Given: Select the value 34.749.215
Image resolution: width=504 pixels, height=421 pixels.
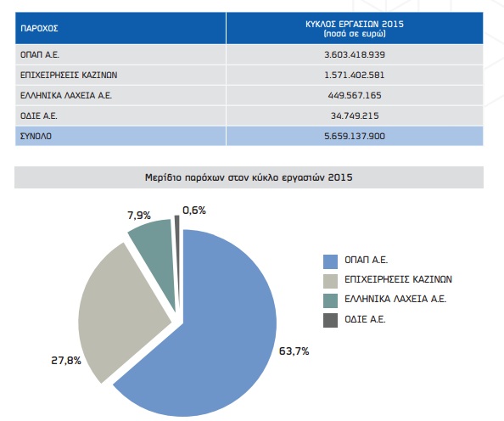Looking at the screenshot, I should (x=355, y=115).
